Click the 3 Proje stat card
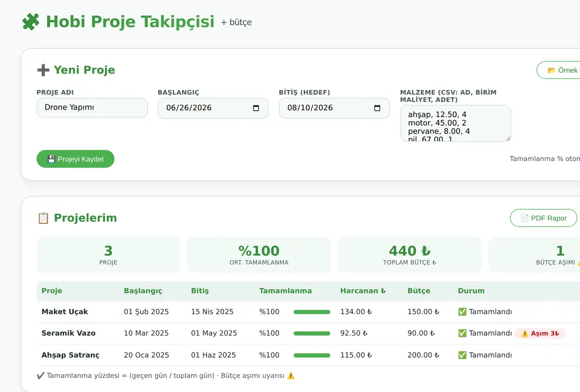This screenshot has width=580, height=392. pos(108,255)
